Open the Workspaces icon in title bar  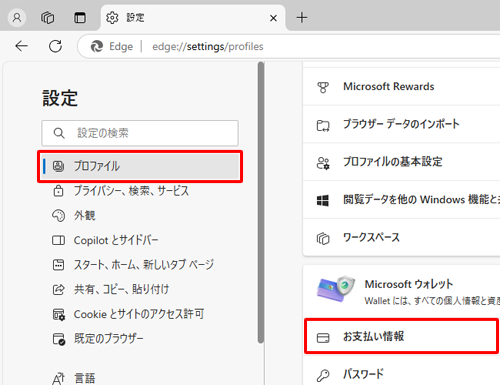click(x=47, y=17)
